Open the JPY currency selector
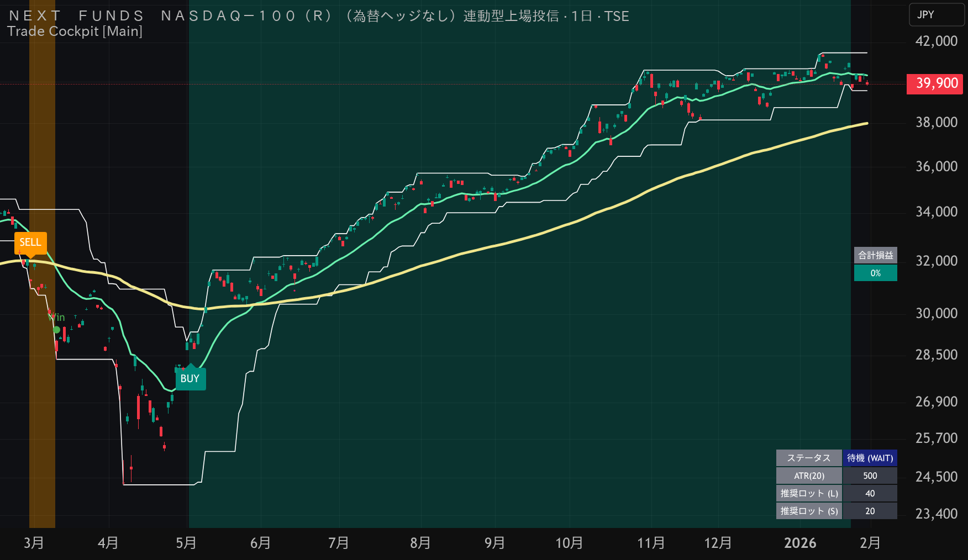 [x=937, y=15]
